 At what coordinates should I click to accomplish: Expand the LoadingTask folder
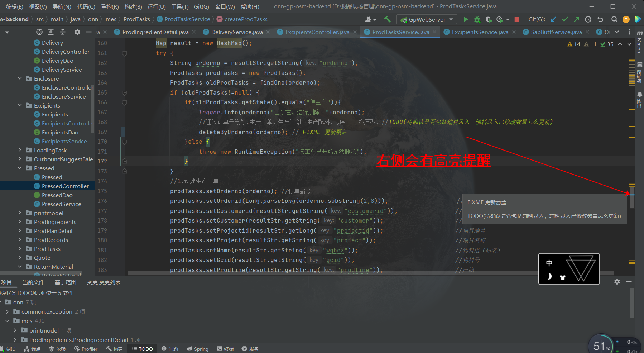pyautogui.click(x=20, y=150)
